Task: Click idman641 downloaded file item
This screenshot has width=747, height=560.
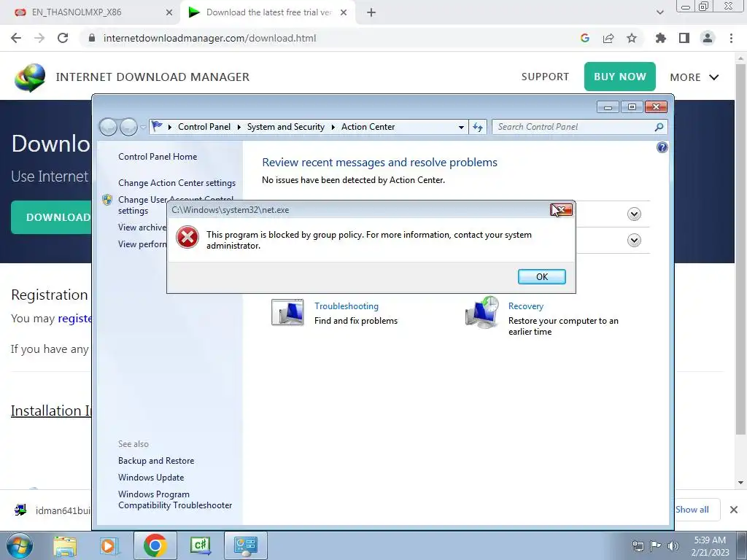Action: pos(52,510)
